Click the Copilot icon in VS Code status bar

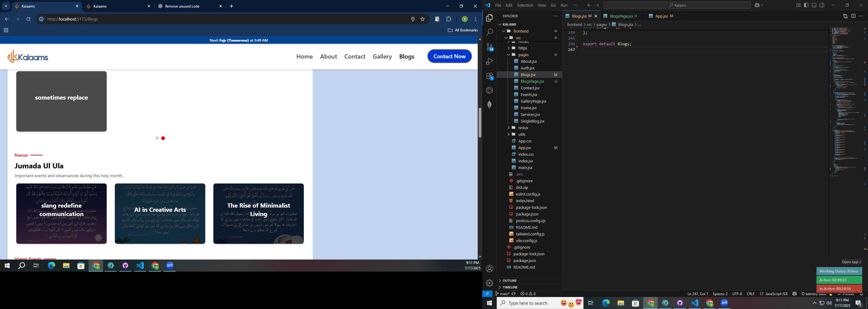794,294
